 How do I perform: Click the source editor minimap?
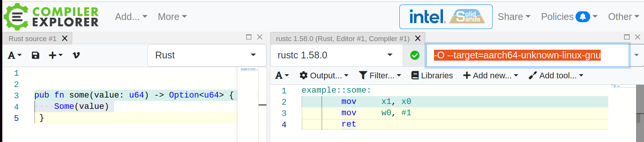(x=248, y=104)
